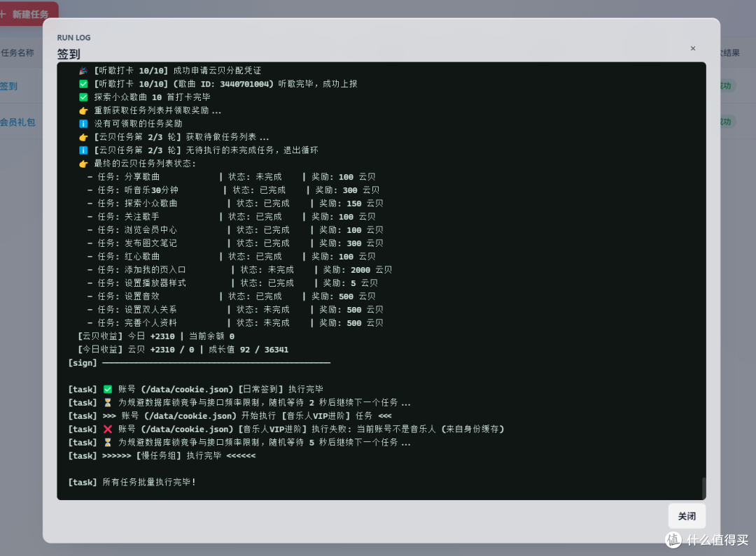The image size is (756, 556).
Task: Click the blue info icon beside 没有可领取的任务奖励
Action: click(83, 124)
